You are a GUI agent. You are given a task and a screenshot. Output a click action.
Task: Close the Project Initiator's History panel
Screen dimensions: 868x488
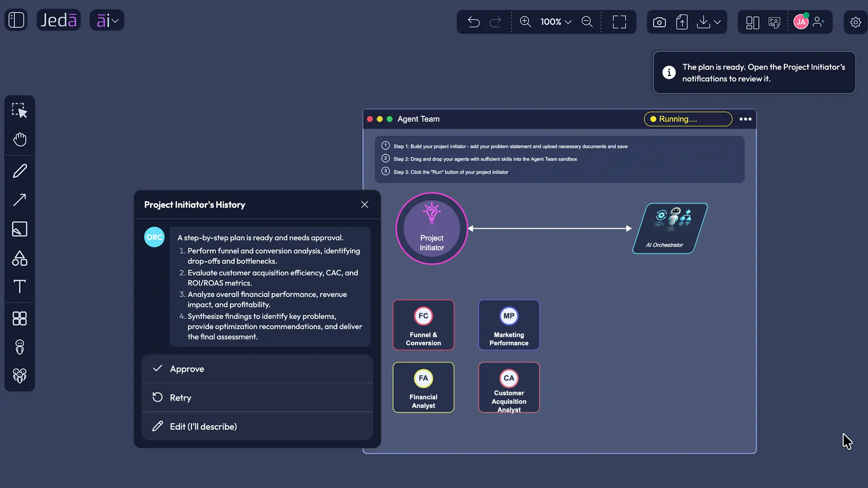(x=365, y=205)
